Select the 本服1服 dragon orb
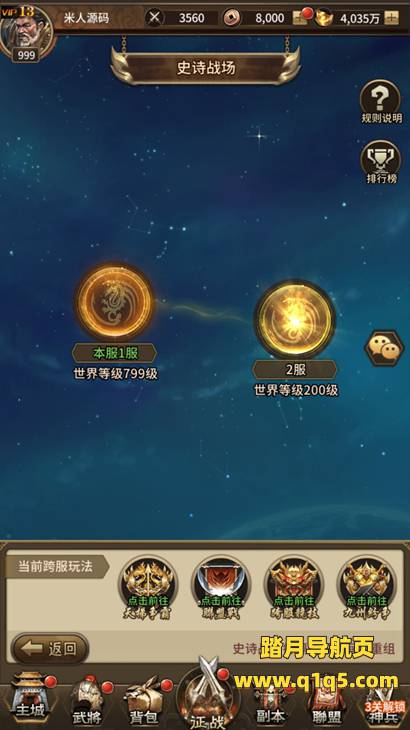Image resolution: width=410 pixels, height=730 pixels. [114, 303]
